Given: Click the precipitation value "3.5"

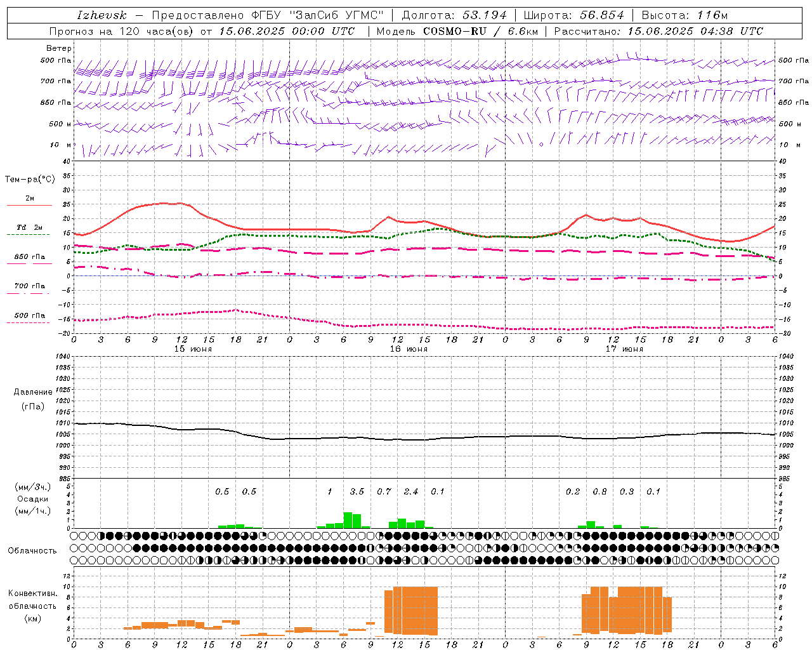Looking at the screenshot, I should tap(357, 492).
